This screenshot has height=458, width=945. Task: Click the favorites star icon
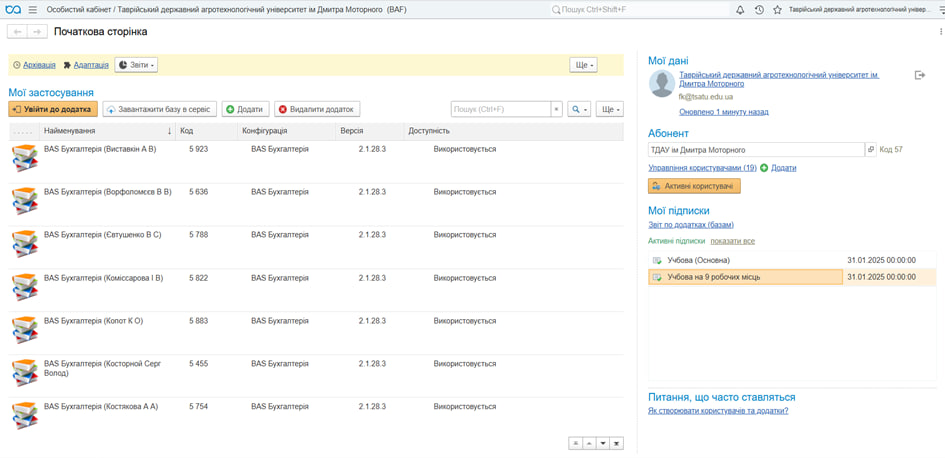(777, 10)
